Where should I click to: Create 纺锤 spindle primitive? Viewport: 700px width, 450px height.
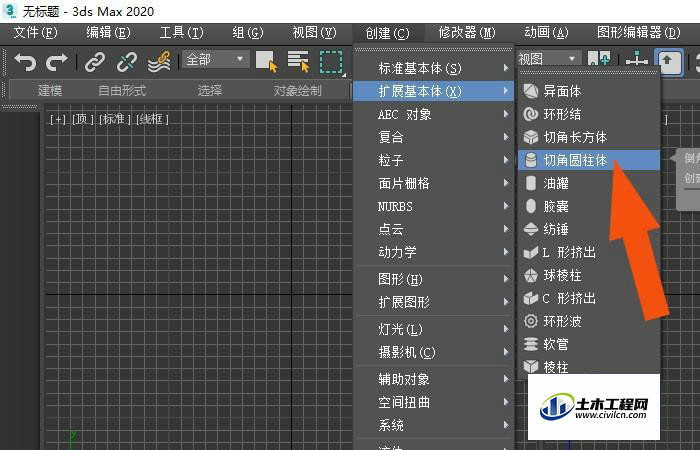pos(589,229)
